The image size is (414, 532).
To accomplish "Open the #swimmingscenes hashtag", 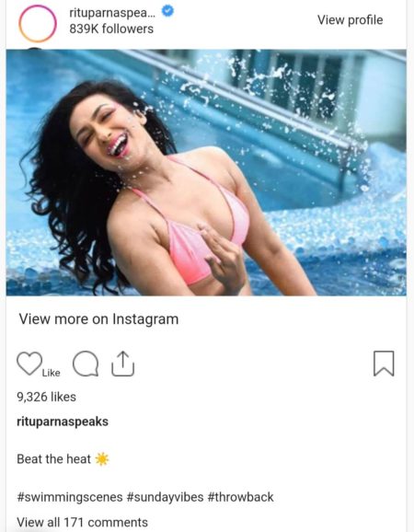I will (x=70, y=497).
